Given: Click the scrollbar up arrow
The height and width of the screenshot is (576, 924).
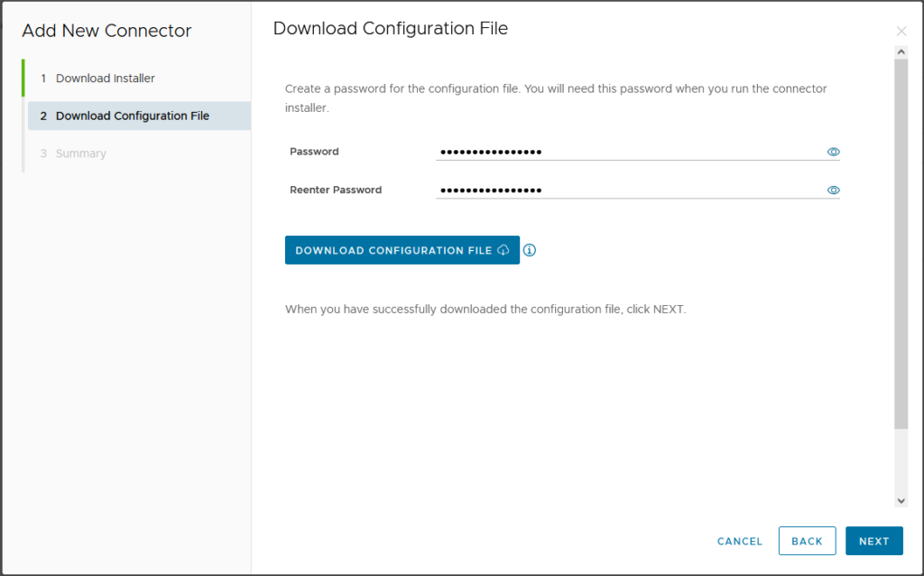Looking at the screenshot, I should (x=901, y=52).
